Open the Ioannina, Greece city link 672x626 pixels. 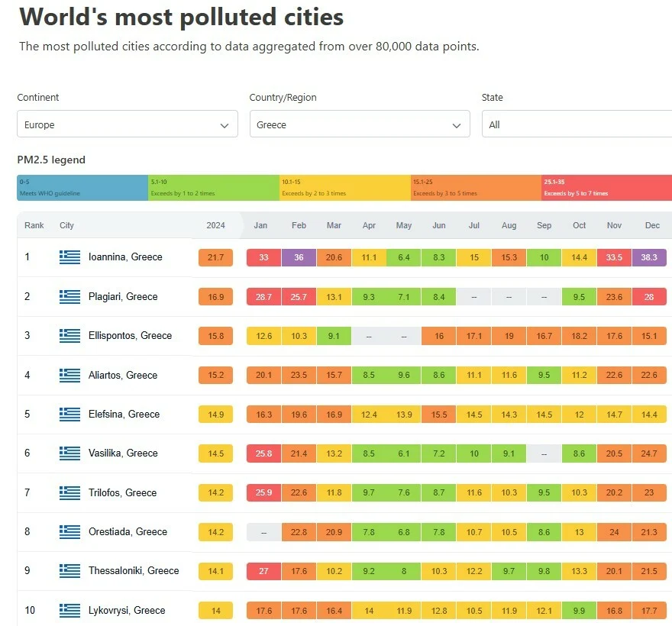[125, 257]
